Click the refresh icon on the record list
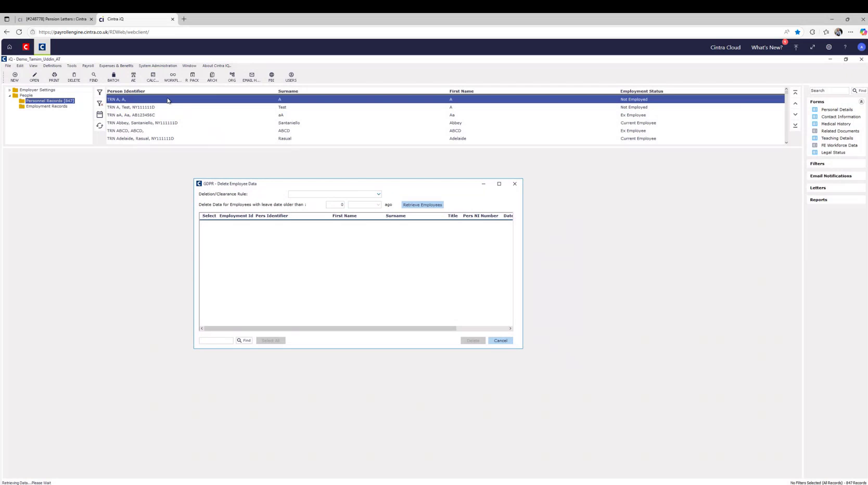 pyautogui.click(x=99, y=125)
